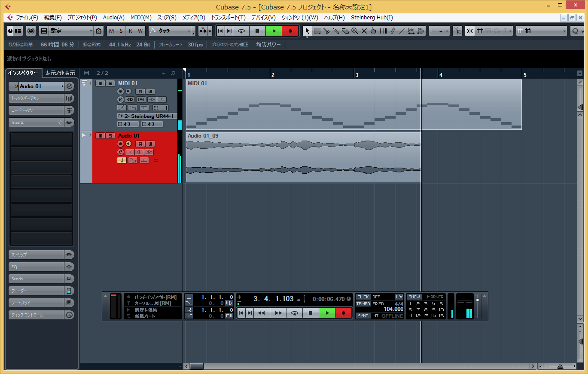Screen dimensions: 588x374
Task: Toggle Cycle loop in top toolbar
Action: (x=241, y=31)
